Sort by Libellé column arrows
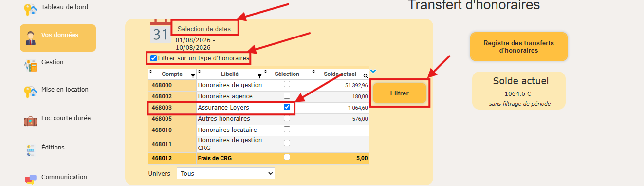This screenshot has width=644, height=186. pyautogui.click(x=199, y=72)
